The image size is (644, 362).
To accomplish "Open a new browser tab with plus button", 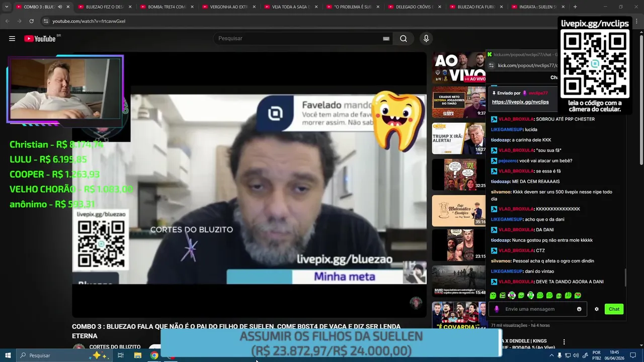I will coord(575,7).
